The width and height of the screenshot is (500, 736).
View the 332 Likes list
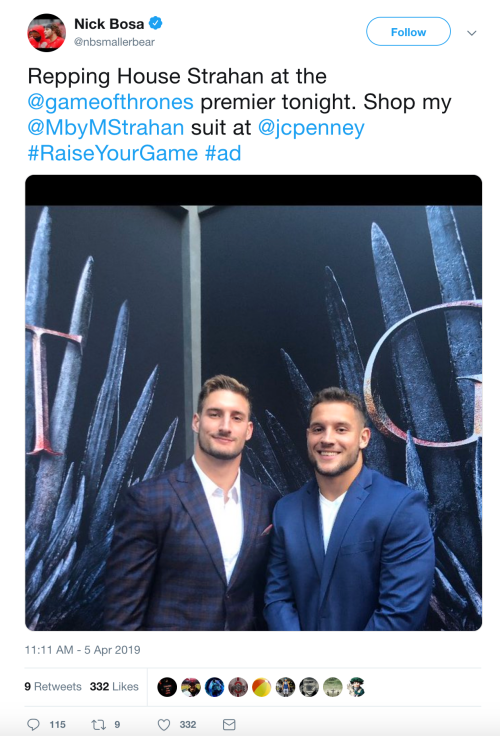(x=114, y=687)
